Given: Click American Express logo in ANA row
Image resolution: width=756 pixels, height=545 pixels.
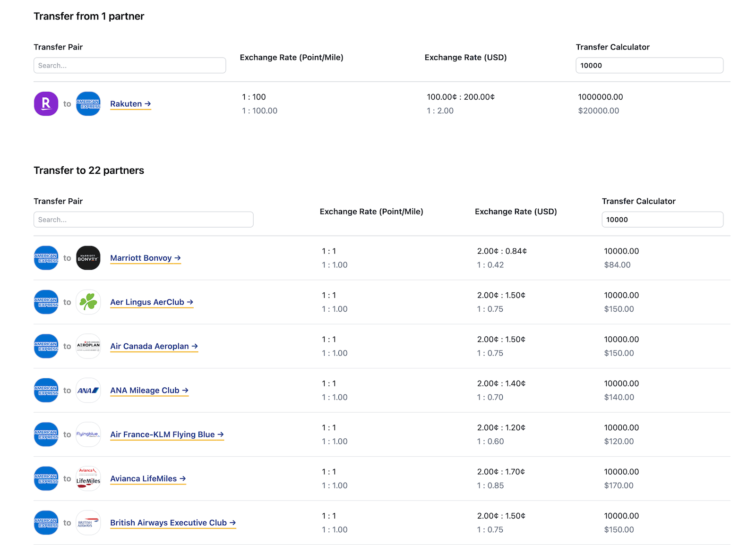Looking at the screenshot, I should pos(46,391).
